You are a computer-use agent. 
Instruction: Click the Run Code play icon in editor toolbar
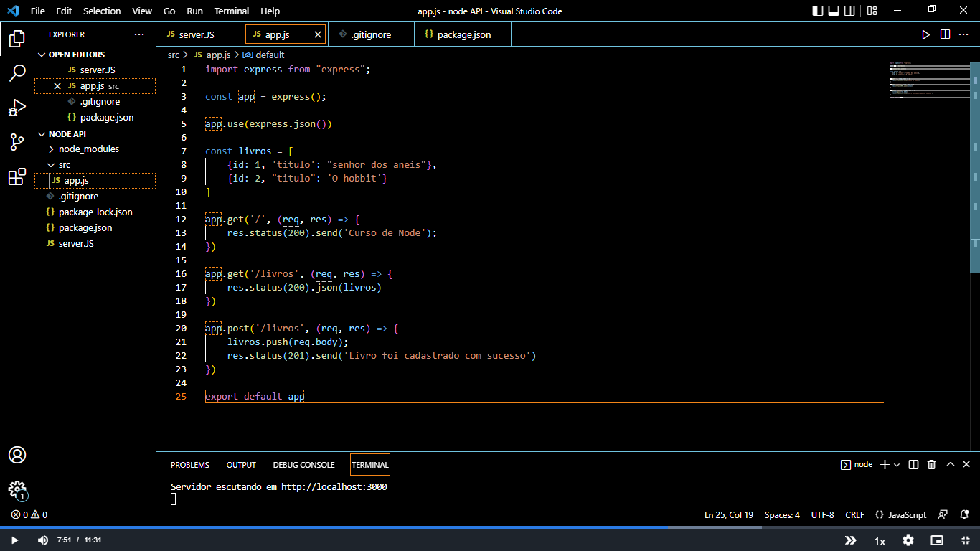926,34
